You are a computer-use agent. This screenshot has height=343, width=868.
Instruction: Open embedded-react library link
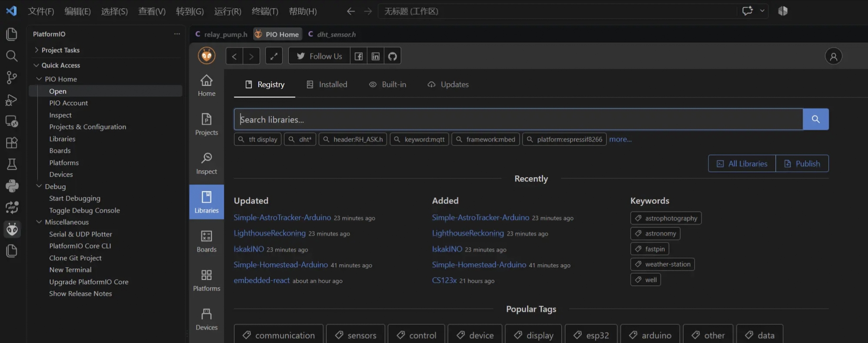262,280
